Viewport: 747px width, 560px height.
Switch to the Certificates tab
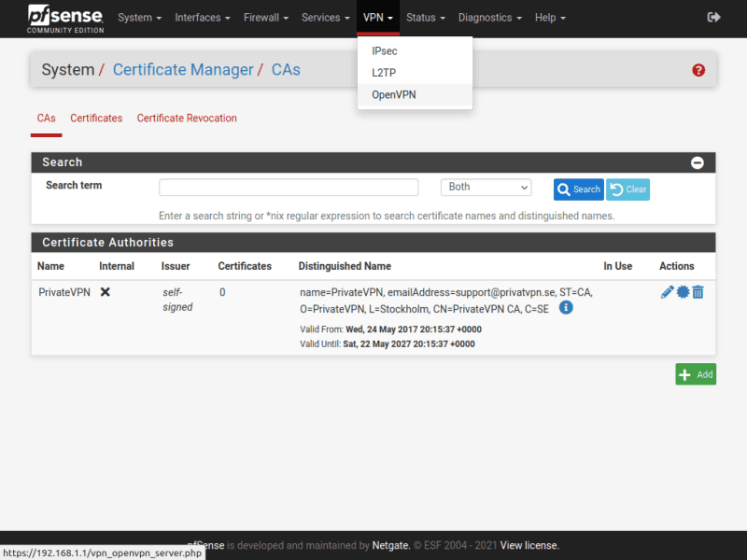96,119
